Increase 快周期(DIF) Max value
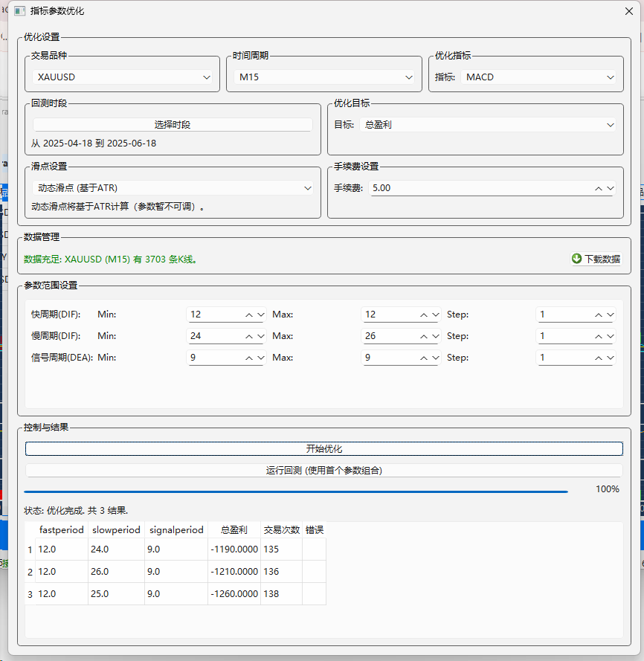This screenshot has width=644, height=661. point(424,315)
